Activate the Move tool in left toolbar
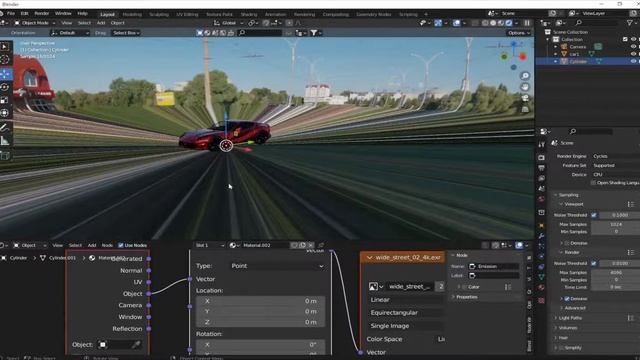 (x=5, y=74)
